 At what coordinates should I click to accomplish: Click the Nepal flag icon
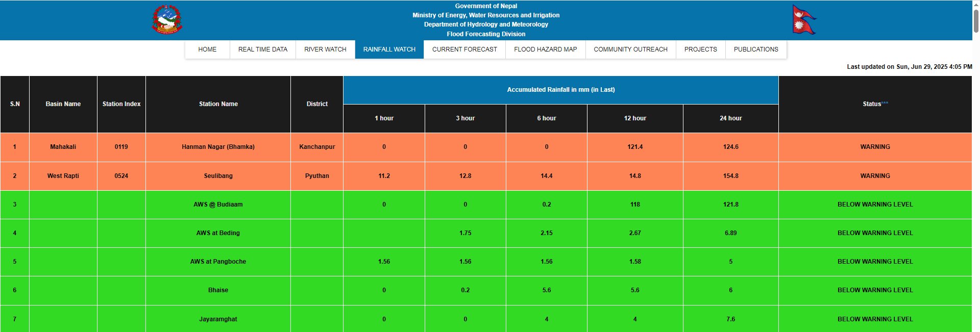[x=804, y=19]
